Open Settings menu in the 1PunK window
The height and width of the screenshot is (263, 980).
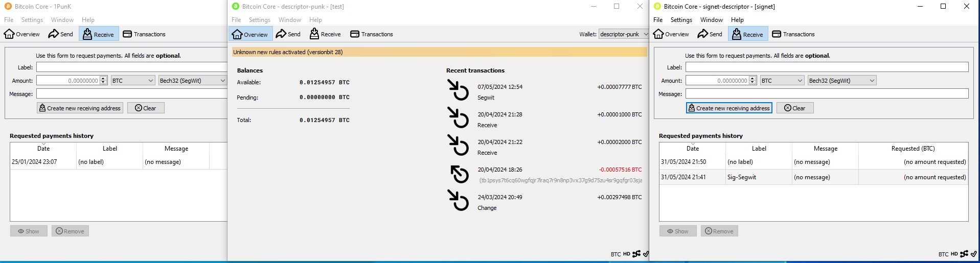[32, 20]
